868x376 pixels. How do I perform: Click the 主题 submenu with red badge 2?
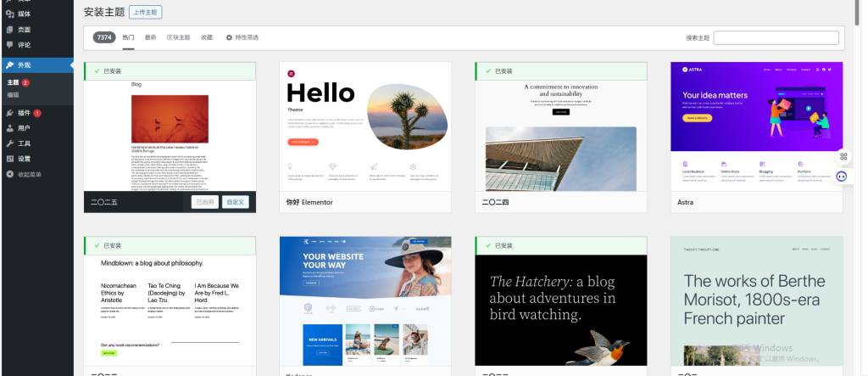[19, 82]
